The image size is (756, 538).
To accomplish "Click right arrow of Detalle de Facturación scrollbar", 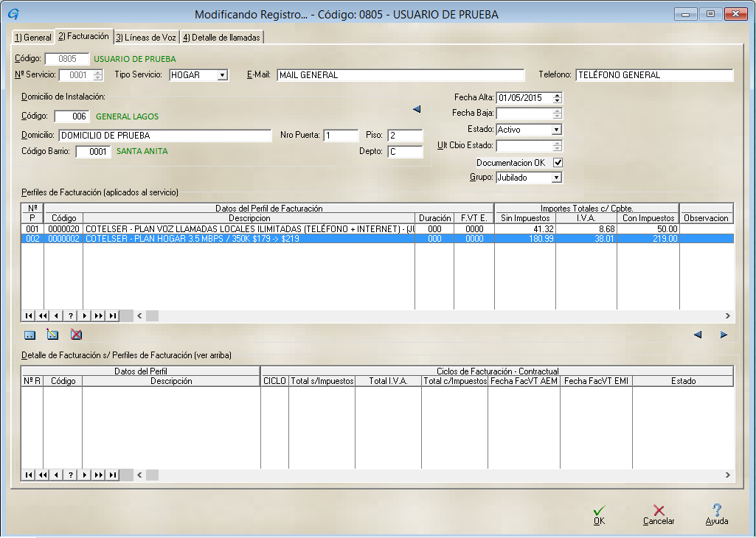I will click(727, 475).
